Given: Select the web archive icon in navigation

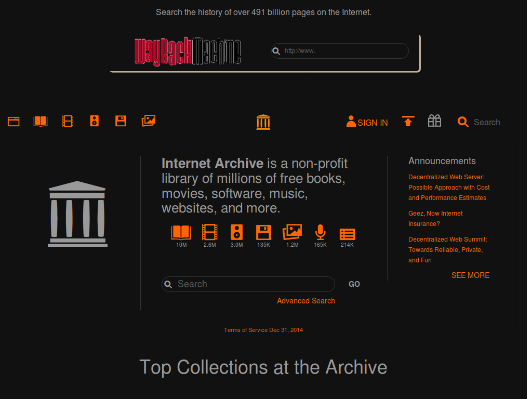Looking at the screenshot, I should point(13,121).
